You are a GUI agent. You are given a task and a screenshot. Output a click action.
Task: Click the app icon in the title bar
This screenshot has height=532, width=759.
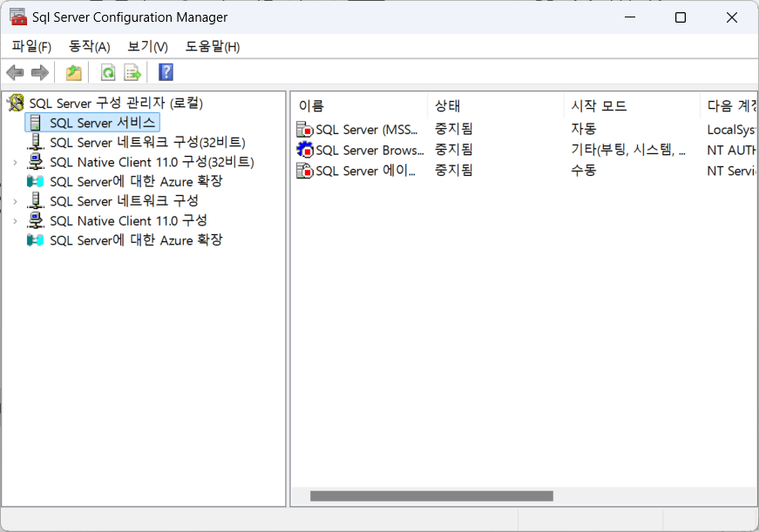coord(18,17)
